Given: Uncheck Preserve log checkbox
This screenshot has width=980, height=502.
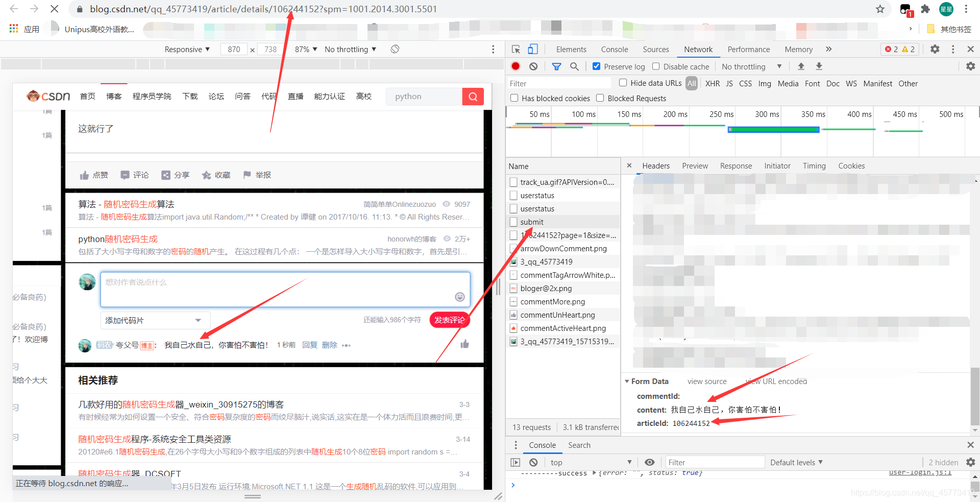Looking at the screenshot, I should tap(596, 66).
